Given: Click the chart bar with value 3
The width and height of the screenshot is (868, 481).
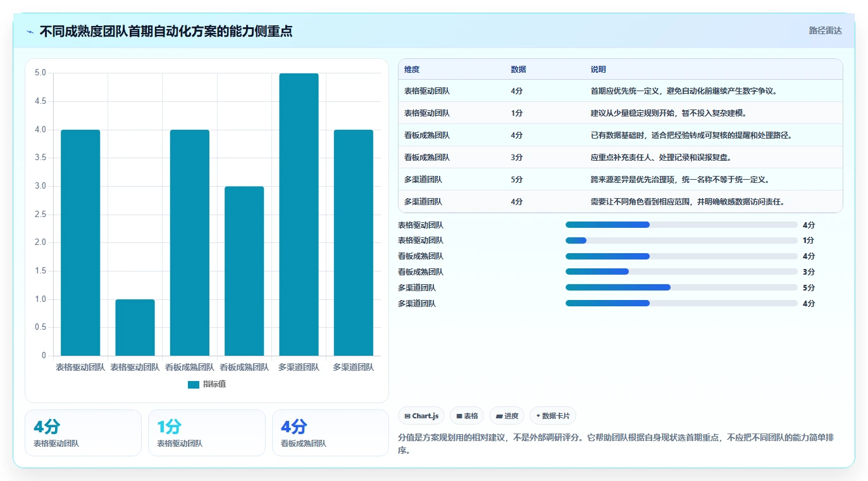Looking at the screenshot, I should point(244,271).
